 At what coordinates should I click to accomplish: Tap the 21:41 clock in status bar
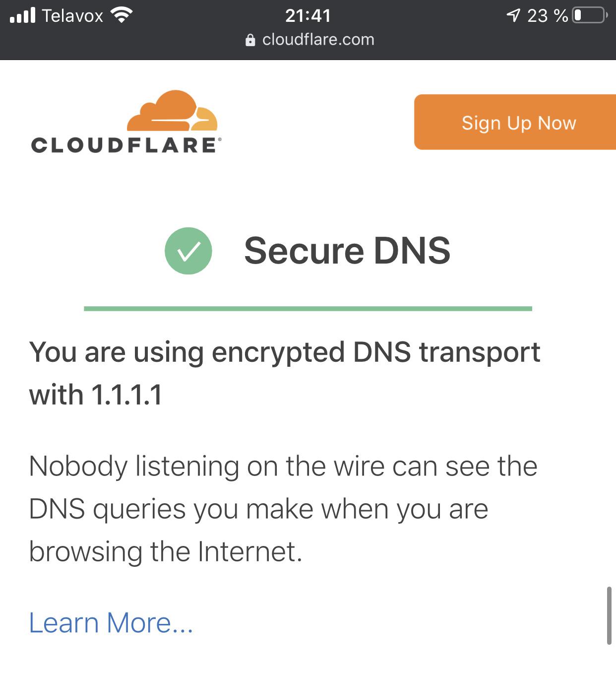(x=308, y=15)
